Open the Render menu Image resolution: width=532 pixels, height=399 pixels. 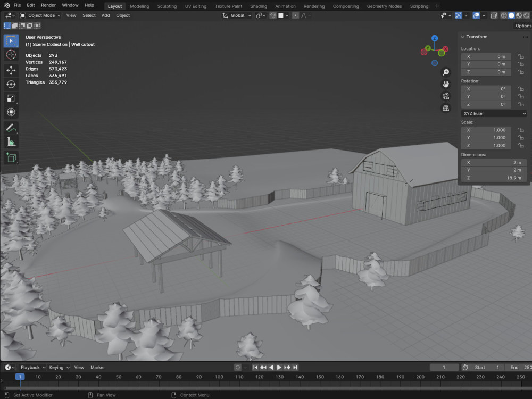48,5
